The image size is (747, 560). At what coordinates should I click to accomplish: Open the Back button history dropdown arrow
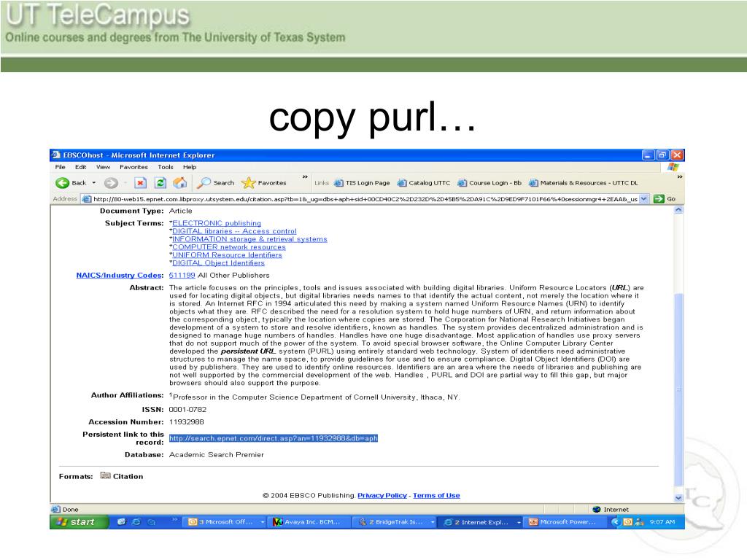pyautogui.click(x=94, y=183)
